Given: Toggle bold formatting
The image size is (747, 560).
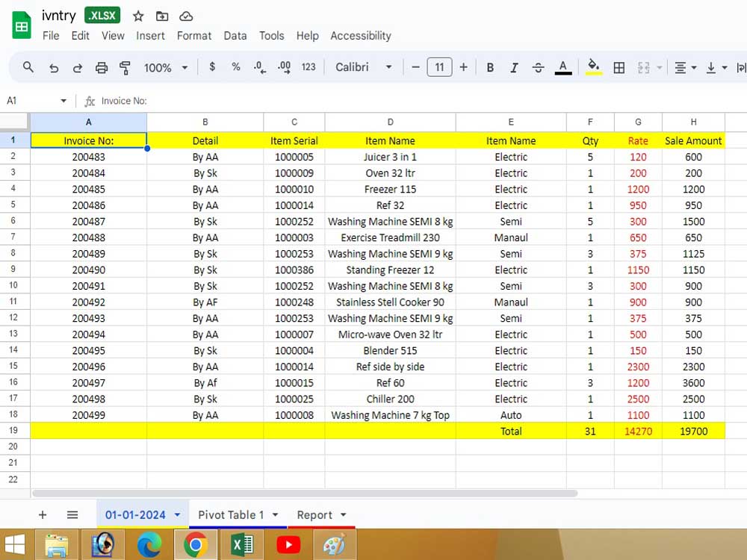Looking at the screenshot, I should point(490,68).
